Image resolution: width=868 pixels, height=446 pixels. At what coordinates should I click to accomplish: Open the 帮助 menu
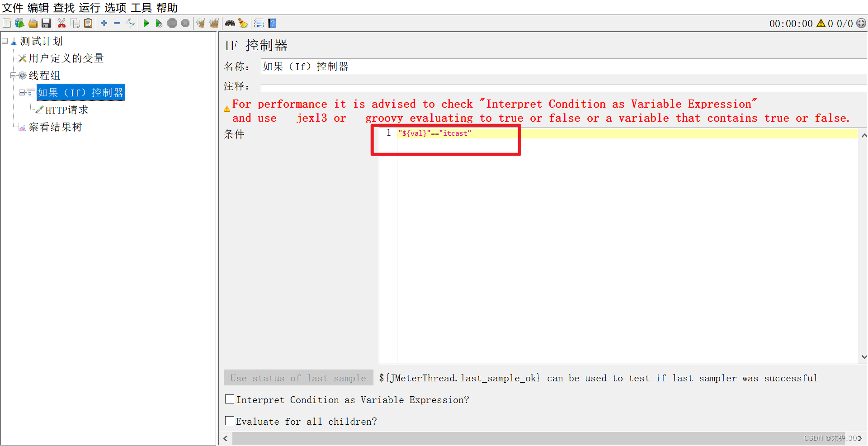(x=167, y=8)
